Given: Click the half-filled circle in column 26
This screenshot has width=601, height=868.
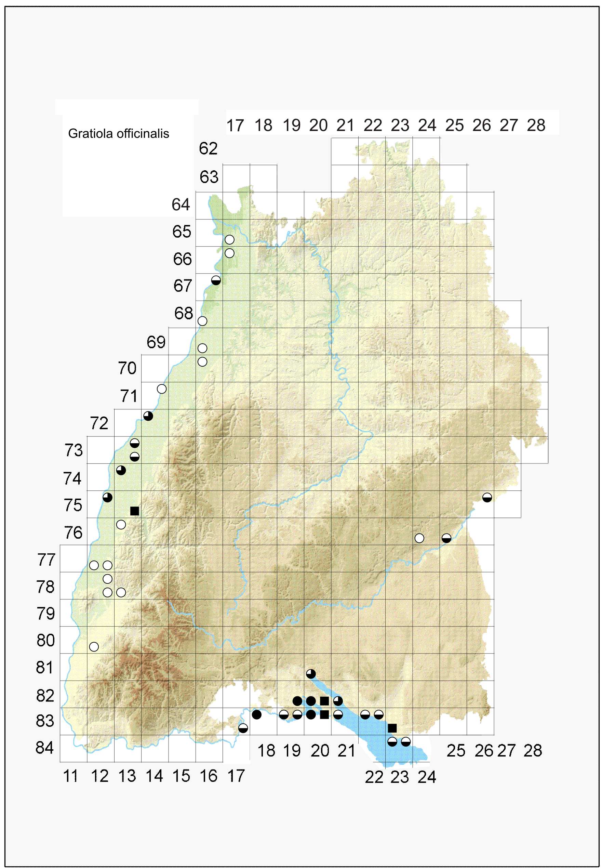Looking at the screenshot, I should [x=487, y=497].
